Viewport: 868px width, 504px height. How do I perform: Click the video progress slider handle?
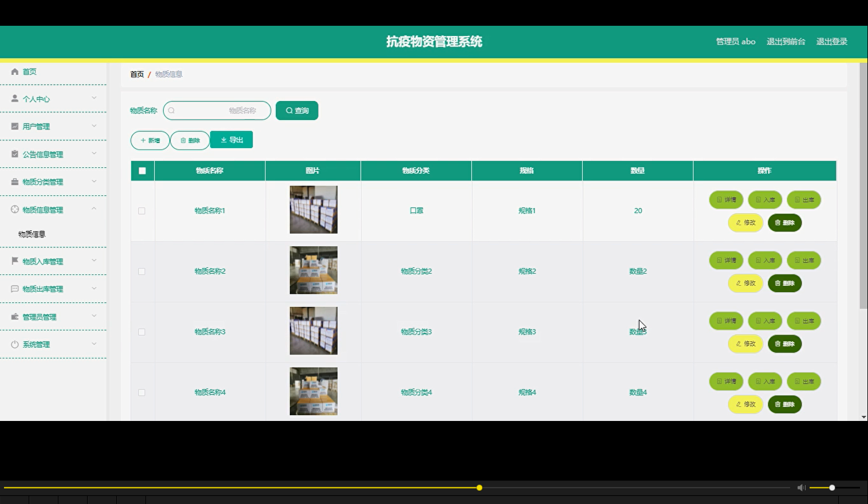pyautogui.click(x=479, y=488)
